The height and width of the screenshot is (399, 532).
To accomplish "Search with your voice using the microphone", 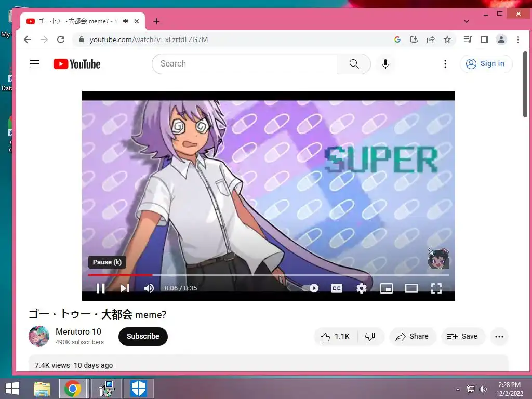I will pyautogui.click(x=385, y=64).
